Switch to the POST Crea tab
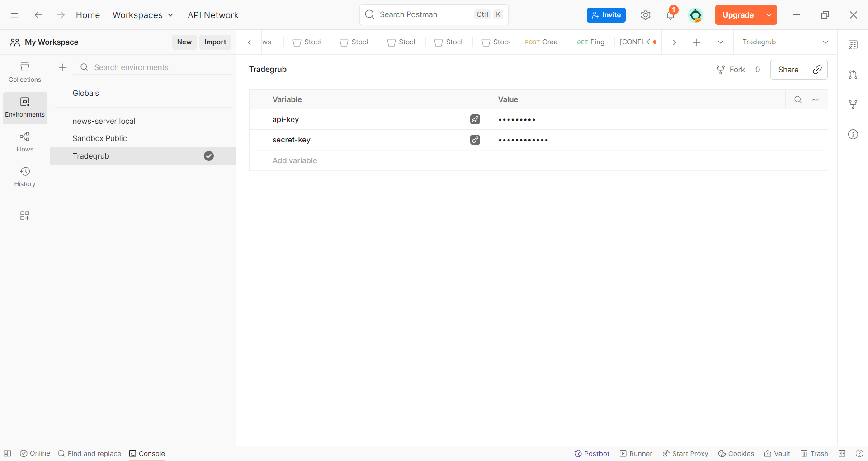Image resolution: width=868 pixels, height=461 pixels. [x=541, y=42]
